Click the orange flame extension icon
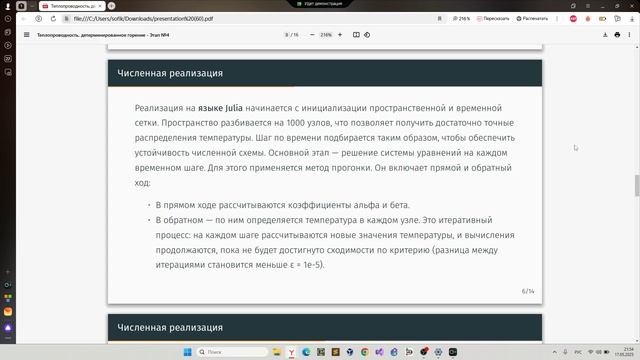The image size is (640, 360). click(x=588, y=19)
